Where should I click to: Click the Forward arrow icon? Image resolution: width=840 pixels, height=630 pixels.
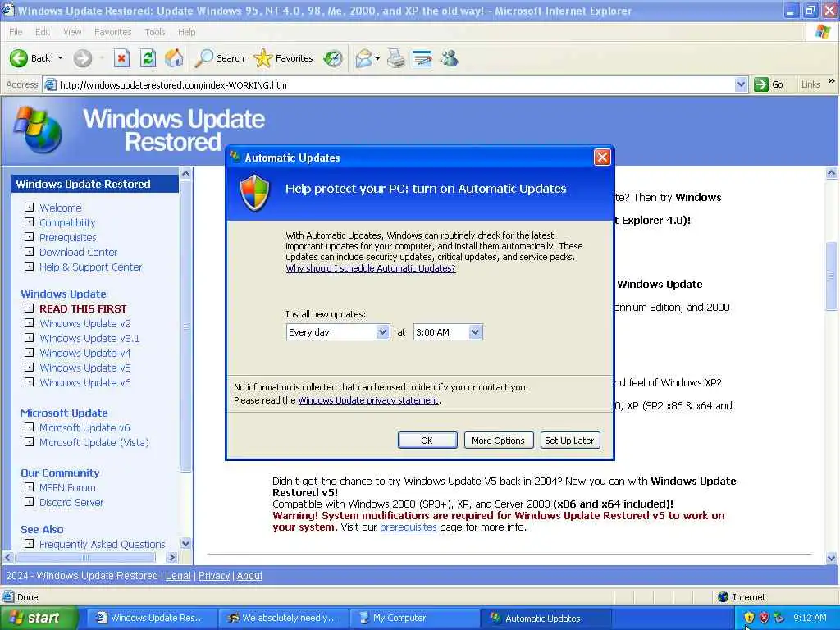[83, 58]
